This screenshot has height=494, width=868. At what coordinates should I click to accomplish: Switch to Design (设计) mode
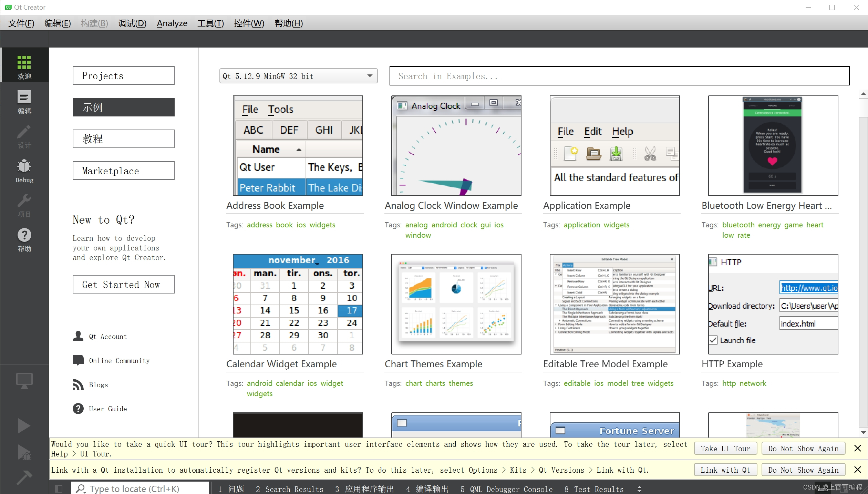(24, 136)
